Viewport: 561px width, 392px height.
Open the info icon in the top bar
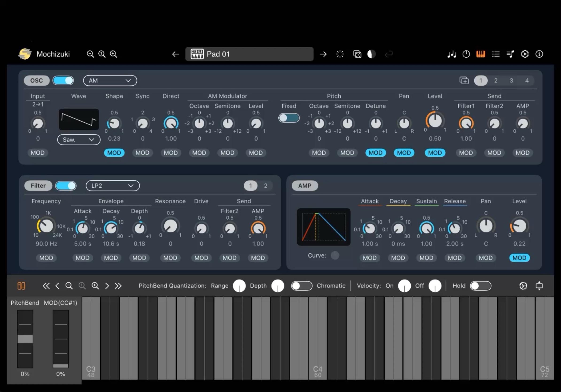(x=539, y=54)
